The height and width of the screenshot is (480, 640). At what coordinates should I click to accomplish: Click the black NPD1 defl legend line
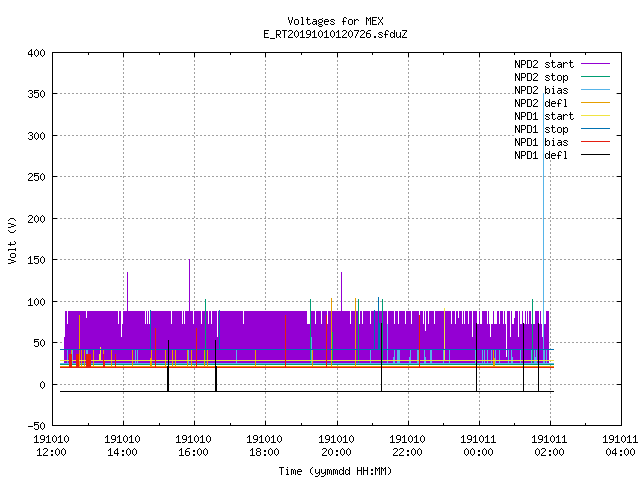click(x=595, y=155)
